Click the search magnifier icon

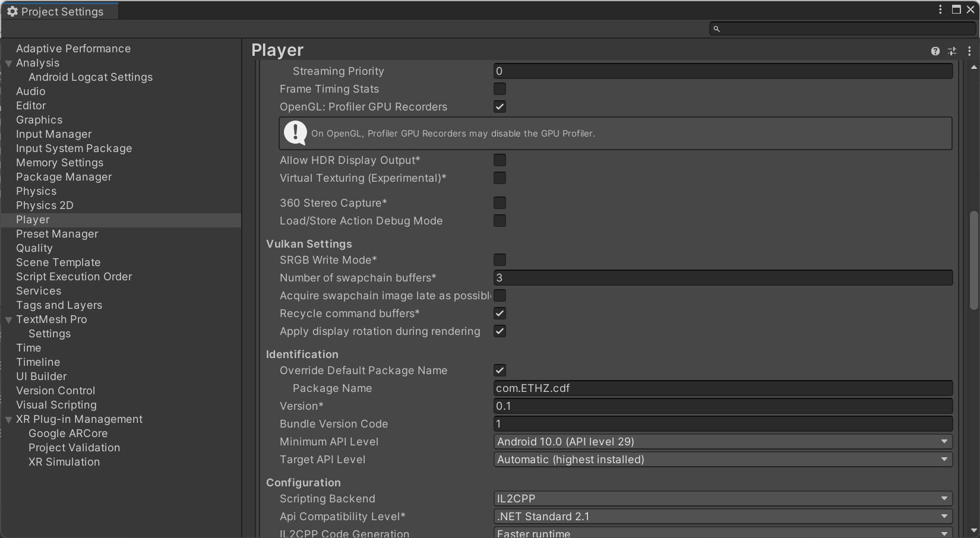pyautogui.click(x=717, y=29)
